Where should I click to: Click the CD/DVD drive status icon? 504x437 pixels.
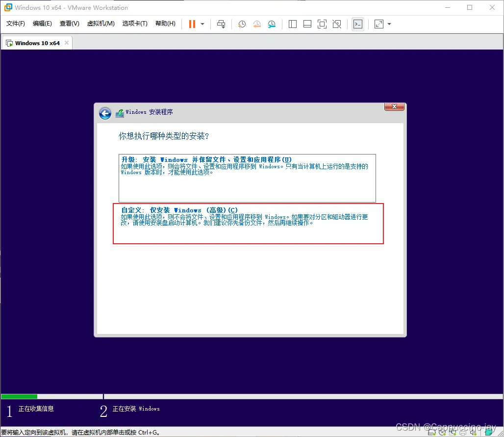pos(442,432)
